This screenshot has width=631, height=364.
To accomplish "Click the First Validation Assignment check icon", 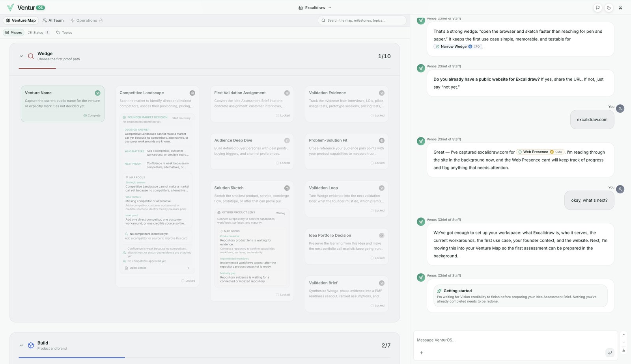I will tap(287, 93).
